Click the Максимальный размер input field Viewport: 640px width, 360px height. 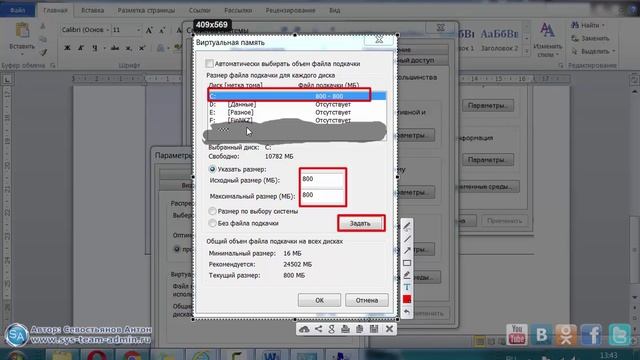tap(322, 195)
